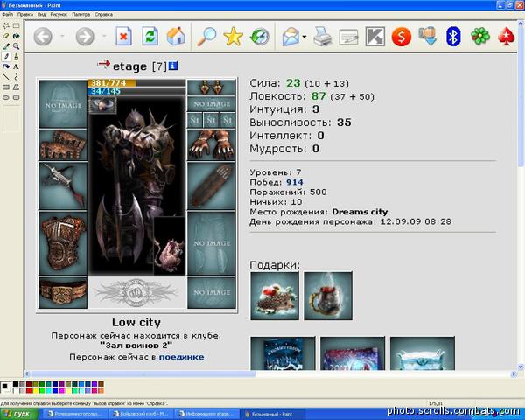Click the Forward arrow in the pasted browser toolbar
Viewport: 525px width, 420px height.
coord(85,36)
